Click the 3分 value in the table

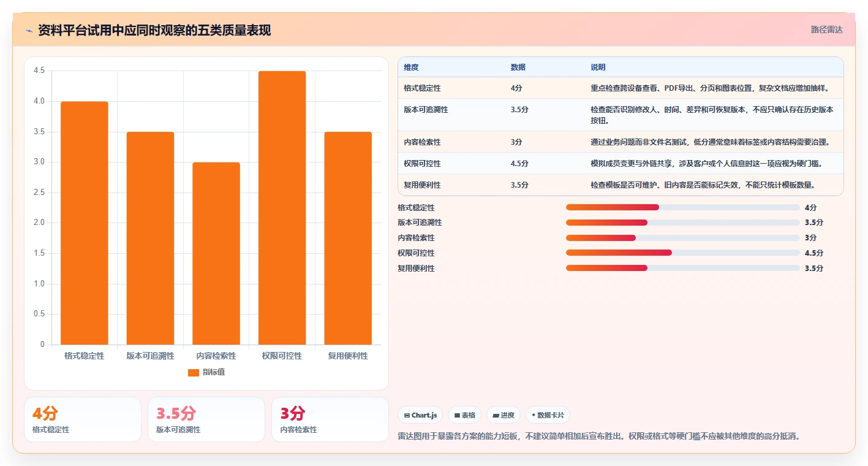click(516, 142)
